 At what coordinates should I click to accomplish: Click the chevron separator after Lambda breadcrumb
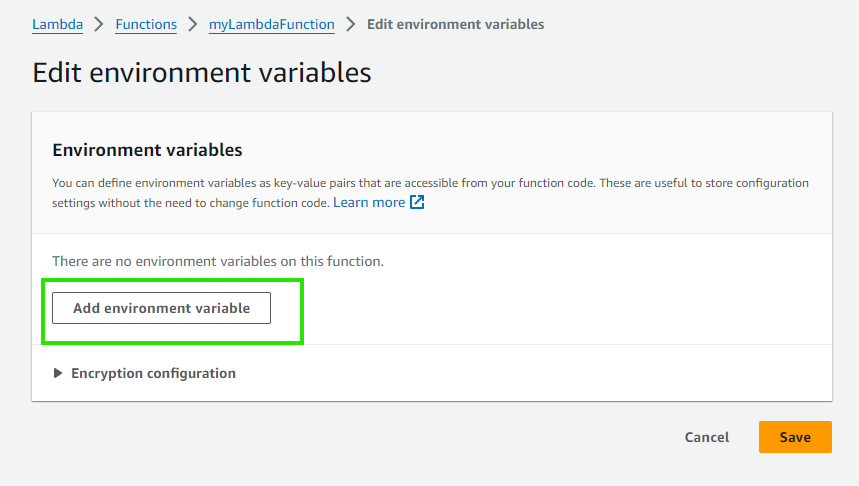coord(98,24)
